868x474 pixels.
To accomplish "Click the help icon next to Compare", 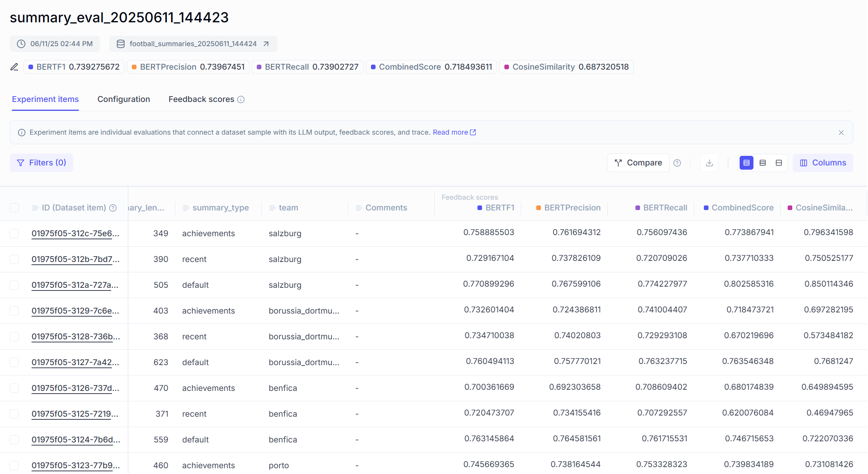I will point(677,163).
